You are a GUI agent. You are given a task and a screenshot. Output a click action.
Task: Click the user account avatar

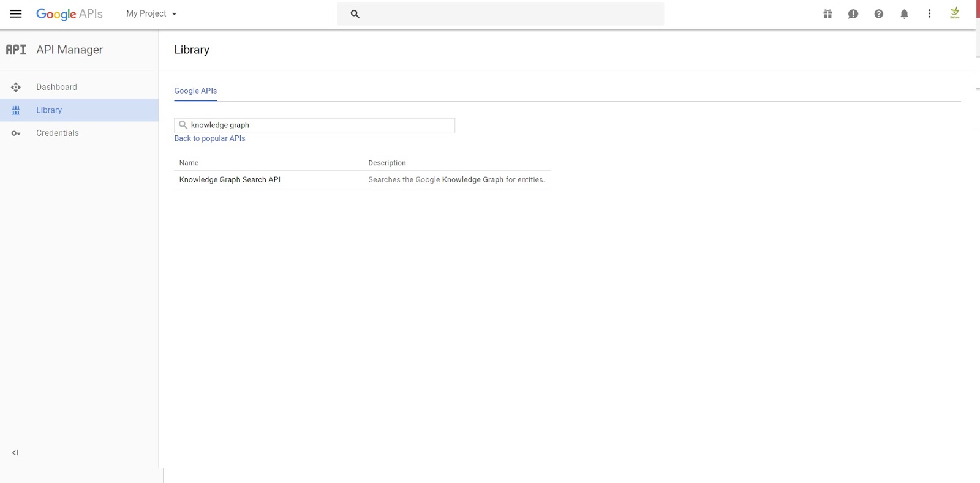955,13
